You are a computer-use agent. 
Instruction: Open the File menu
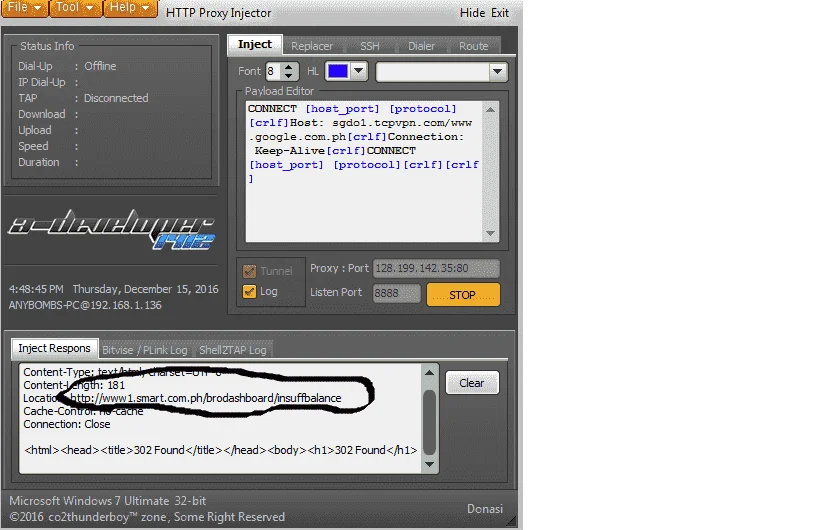(24, 8)
